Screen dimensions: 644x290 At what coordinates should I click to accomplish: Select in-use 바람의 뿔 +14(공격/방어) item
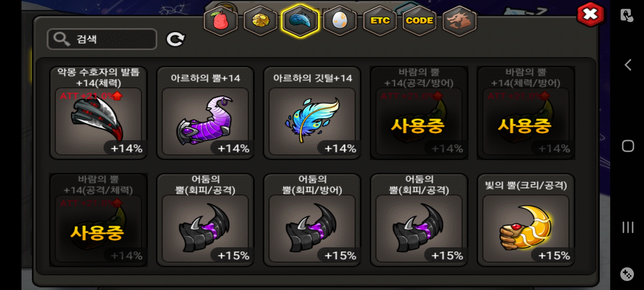coord(419,113)
